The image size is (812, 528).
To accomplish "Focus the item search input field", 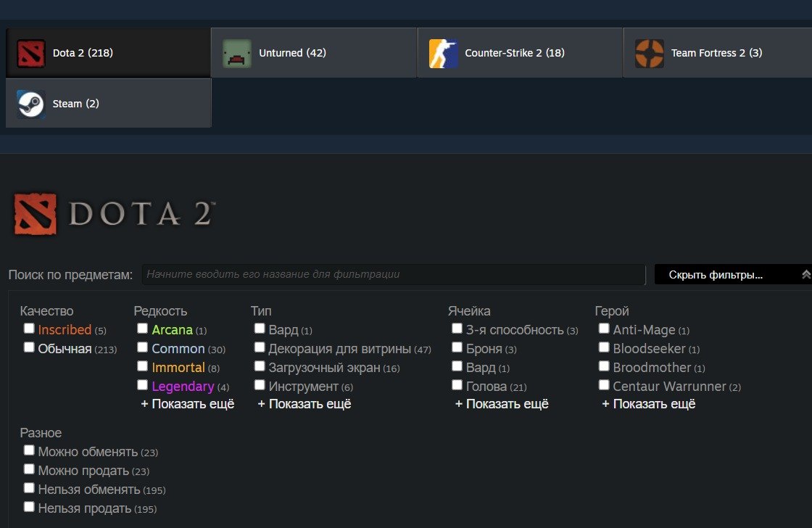I will (x=394, y=274).
